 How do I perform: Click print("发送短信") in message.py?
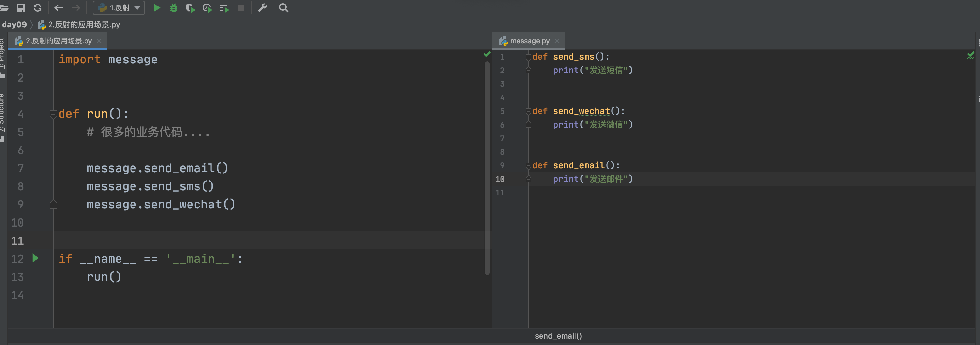coord(593,70)
